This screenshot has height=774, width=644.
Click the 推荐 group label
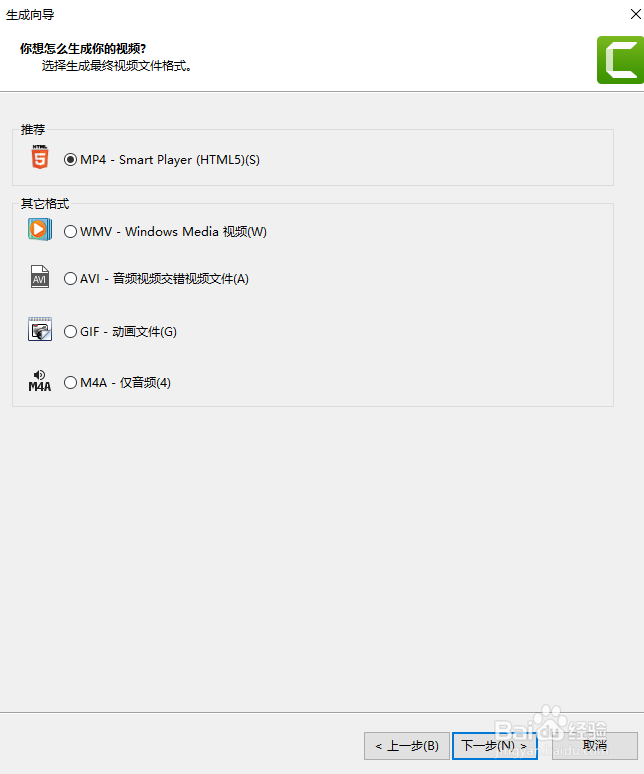click(x=33, y=129)
